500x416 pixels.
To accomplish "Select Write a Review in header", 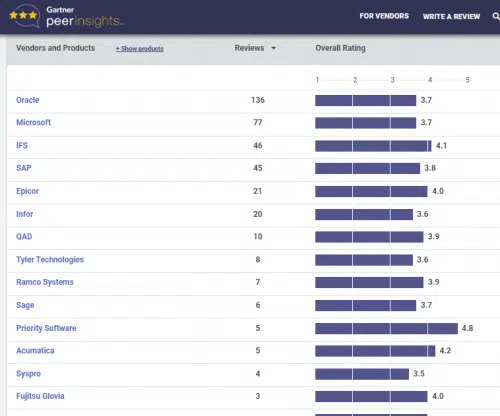I will point(451,16).
